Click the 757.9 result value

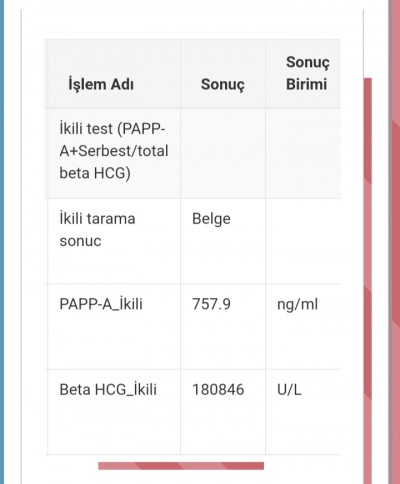click(x=211, y=304)
